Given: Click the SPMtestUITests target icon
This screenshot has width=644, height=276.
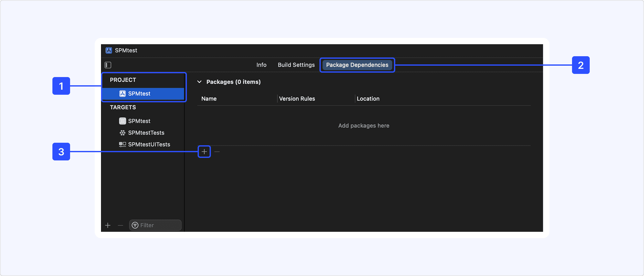Looking at the screenshot, I should [122, 144].
